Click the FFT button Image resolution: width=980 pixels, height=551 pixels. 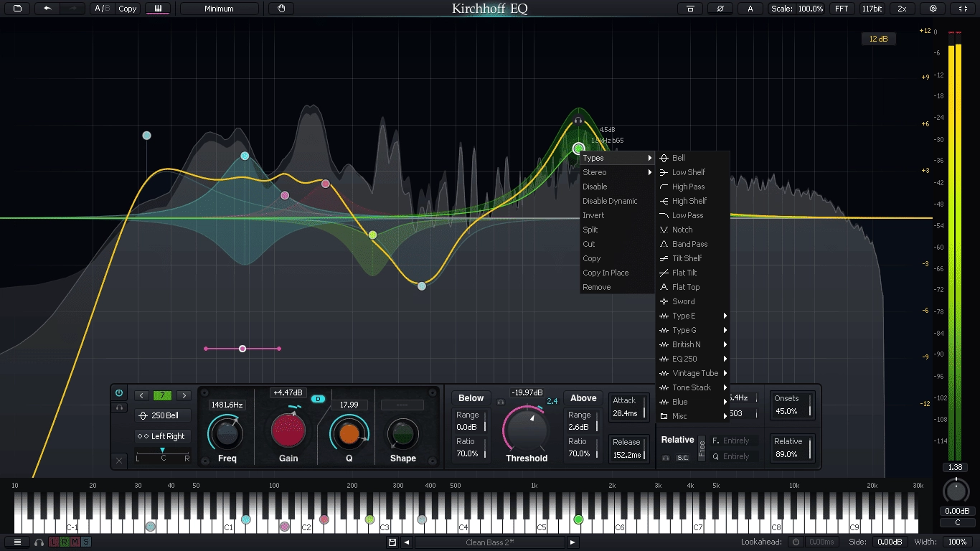click(841, 9)
